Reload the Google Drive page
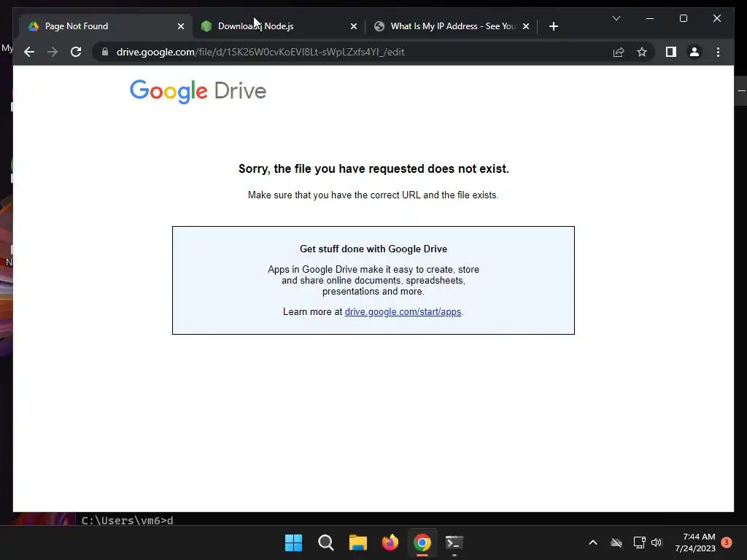Viewport: 747px width, 560px height. 76,52
